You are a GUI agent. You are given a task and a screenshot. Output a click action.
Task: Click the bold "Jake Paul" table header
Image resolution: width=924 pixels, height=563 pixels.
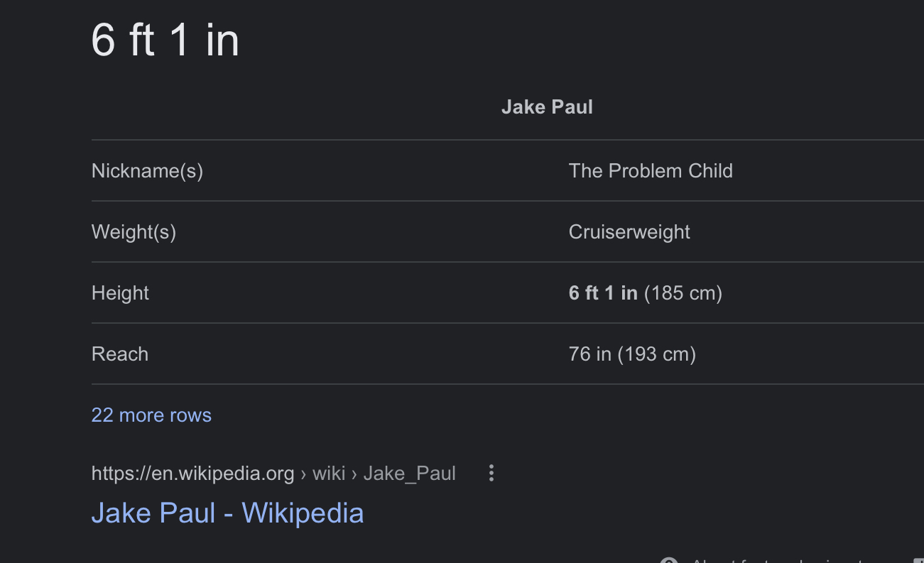coord(547,107)
